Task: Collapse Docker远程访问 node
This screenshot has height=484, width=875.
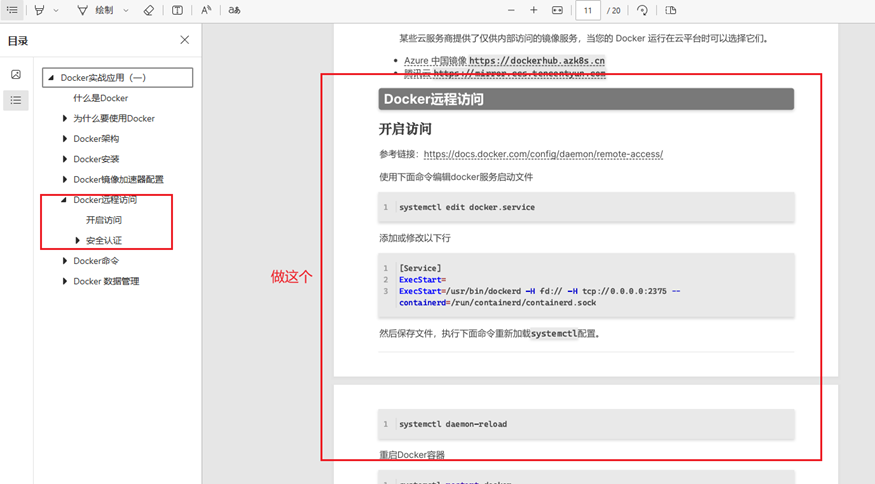Action: tap(64, 199)
